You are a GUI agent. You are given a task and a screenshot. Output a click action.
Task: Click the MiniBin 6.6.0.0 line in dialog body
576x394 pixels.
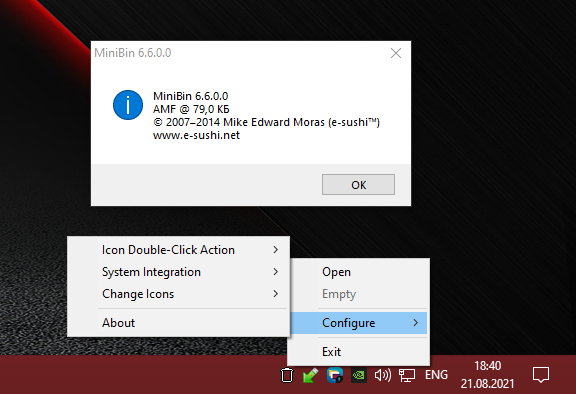pos(191,96)
